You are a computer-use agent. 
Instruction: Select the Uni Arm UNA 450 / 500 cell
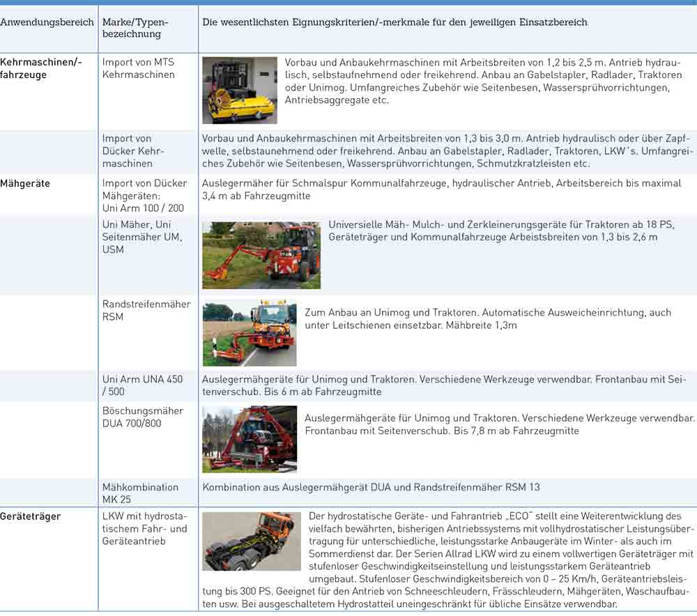pyautogui.click(x=142, y=385)
